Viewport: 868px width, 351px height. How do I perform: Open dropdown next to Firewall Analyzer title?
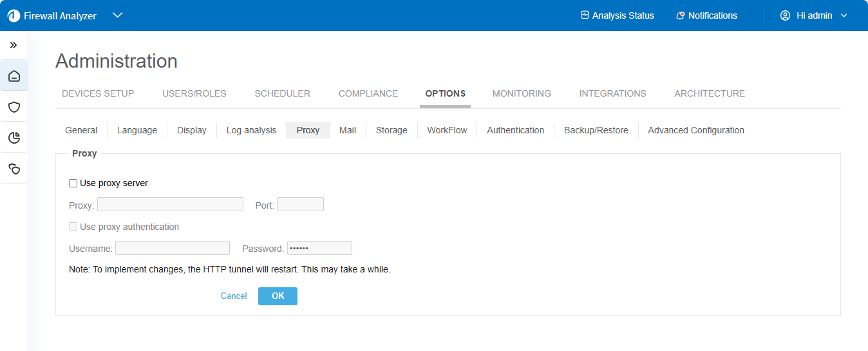(x=117, y=15)
